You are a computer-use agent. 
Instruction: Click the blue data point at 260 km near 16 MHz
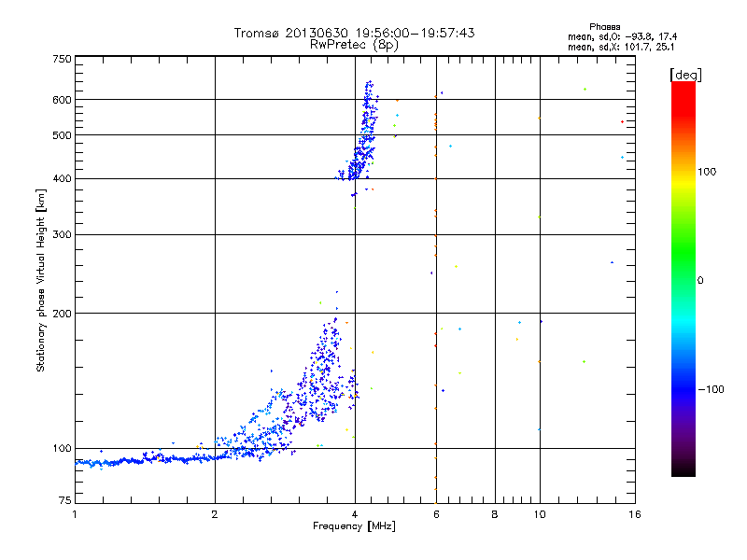[x=613, y=262]
